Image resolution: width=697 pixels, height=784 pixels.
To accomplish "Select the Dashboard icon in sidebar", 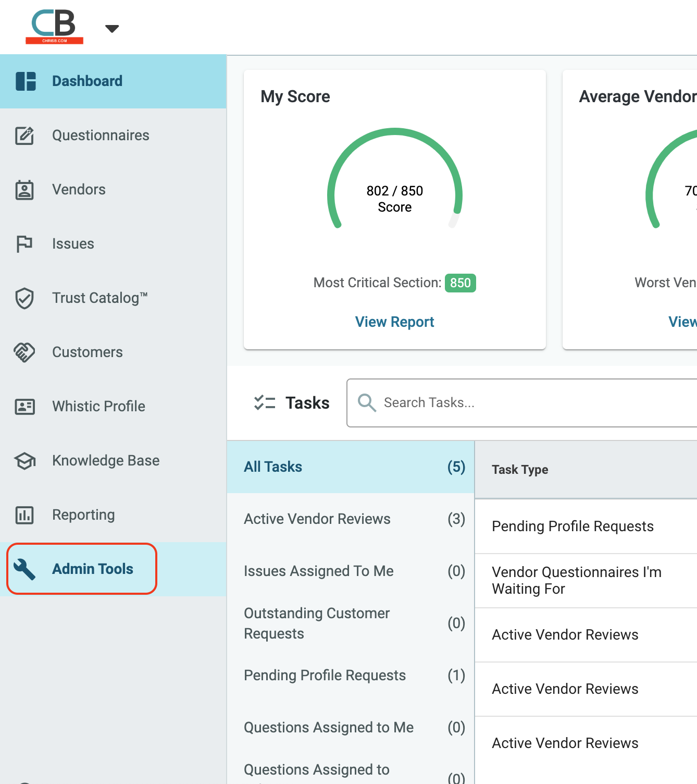I will (x=26, y=81).
